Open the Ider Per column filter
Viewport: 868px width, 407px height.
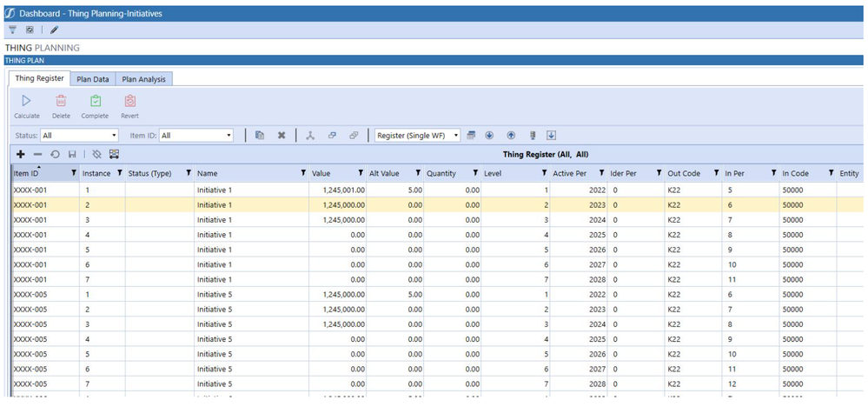point(659,173)
